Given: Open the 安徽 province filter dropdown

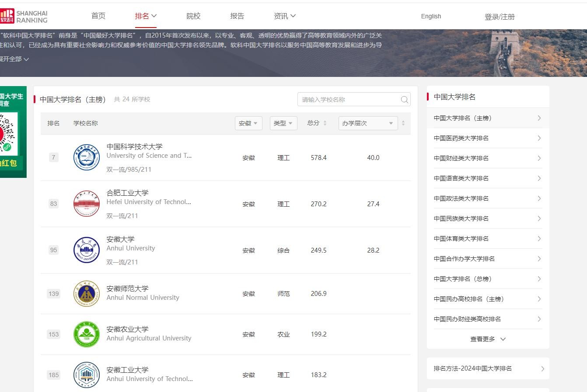Looking at the screenshot, I should (x=248, y=123).
